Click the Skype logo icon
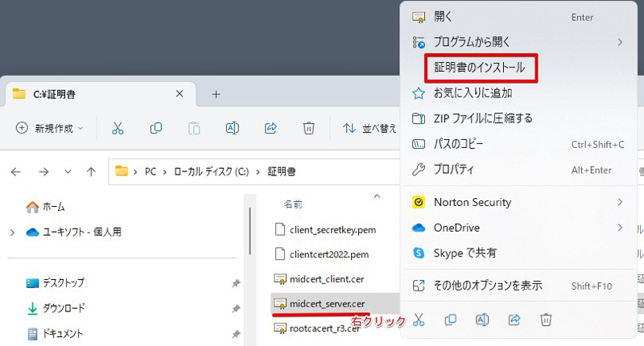 (419, 253)
